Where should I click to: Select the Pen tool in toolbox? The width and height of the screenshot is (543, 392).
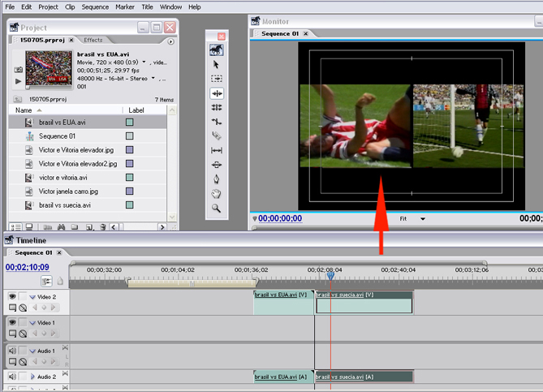217,179
